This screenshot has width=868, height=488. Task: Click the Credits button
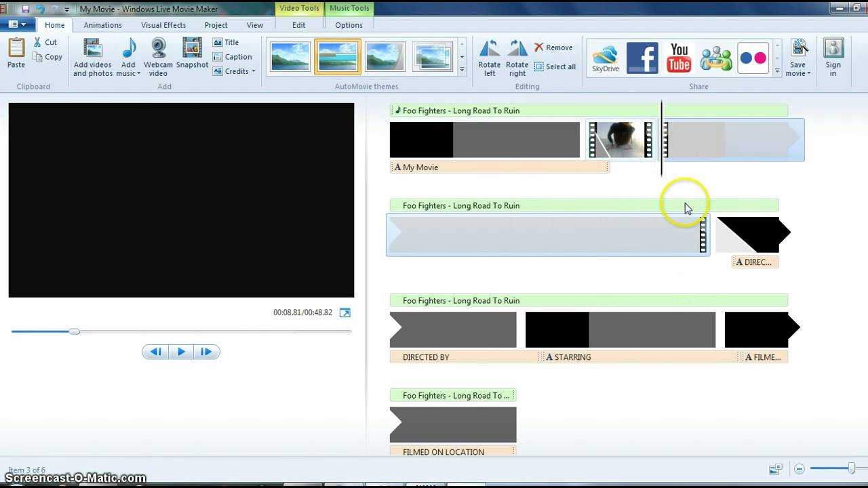pyautogui.click(x=234, y=71)
